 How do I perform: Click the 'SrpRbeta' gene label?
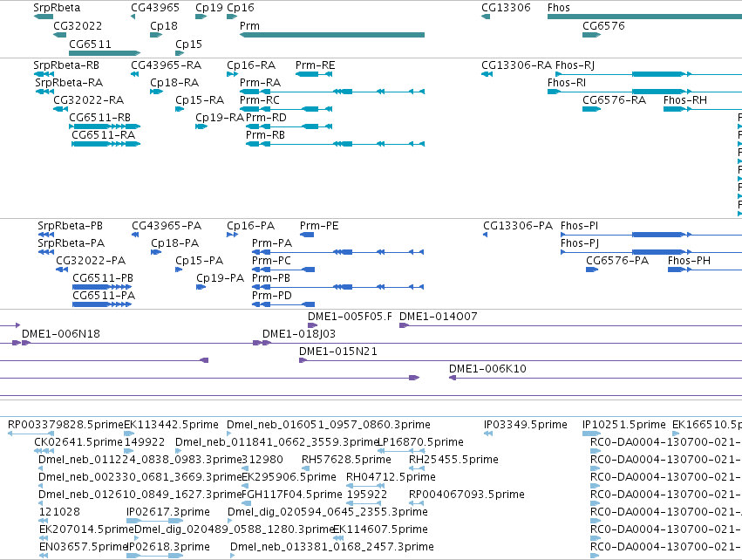point(57,8)
